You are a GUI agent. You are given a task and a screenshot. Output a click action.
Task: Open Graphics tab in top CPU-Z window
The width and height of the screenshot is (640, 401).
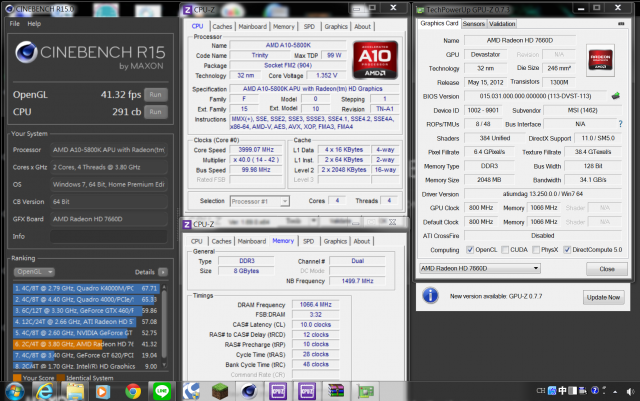click(x=336, y=27)
